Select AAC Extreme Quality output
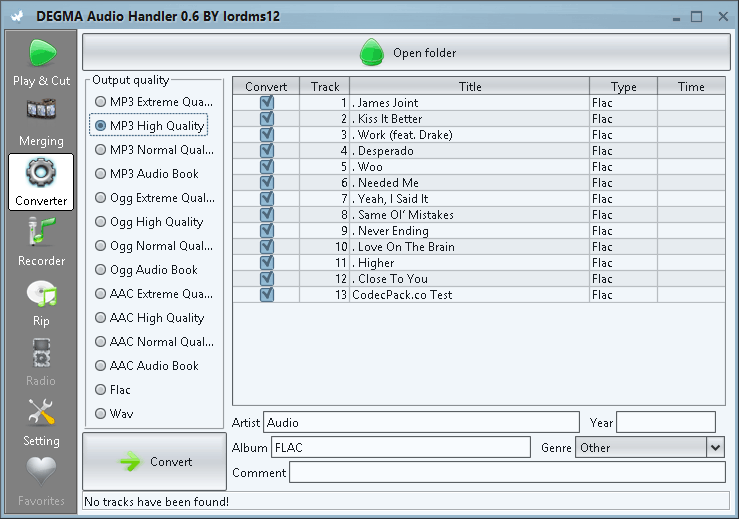This screenshot has width=739, height=519. [x=154, y=294]
